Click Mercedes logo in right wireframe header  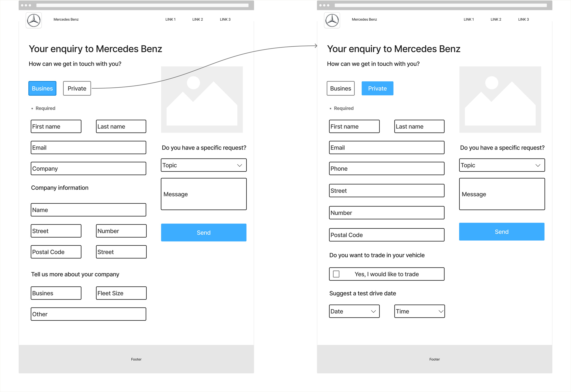332,20
